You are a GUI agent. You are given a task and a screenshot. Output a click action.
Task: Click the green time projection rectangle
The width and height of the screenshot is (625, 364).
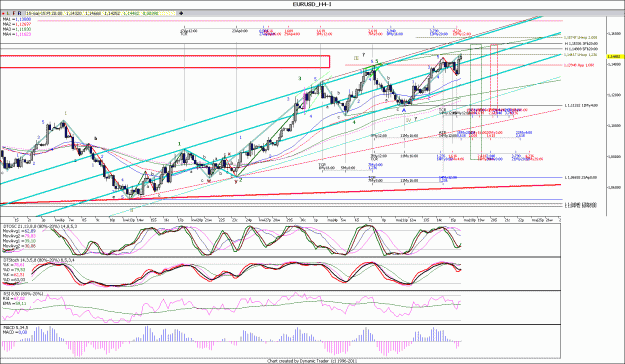[476, 102]
